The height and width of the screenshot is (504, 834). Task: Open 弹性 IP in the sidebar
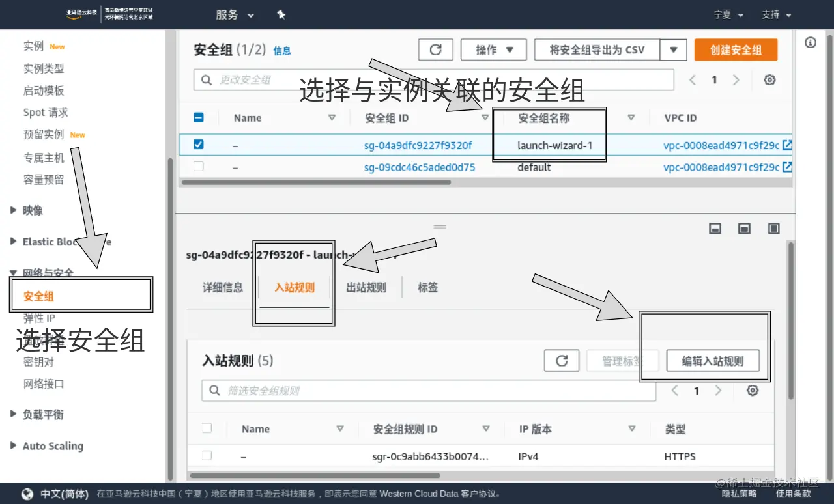pyautogui.click(x=39, y=318)
